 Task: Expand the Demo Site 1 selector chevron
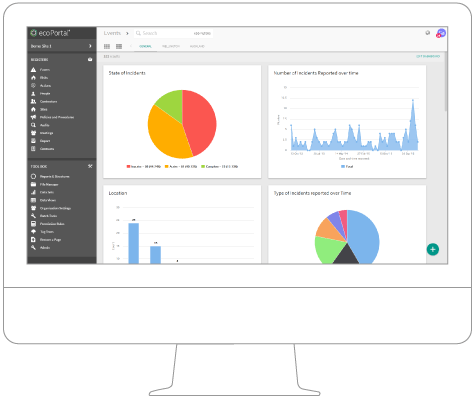point(90,46)
